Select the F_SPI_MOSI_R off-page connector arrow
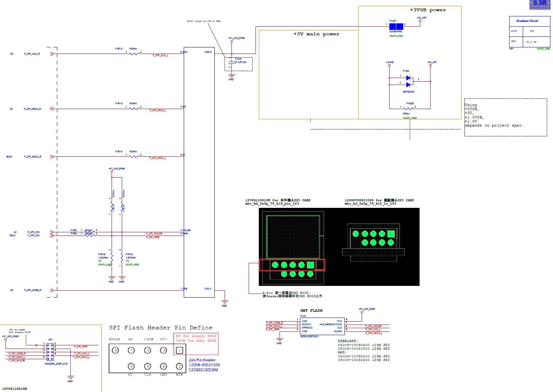Image resolution: width=553 pixels, height=392 pixels. [52, 157]
